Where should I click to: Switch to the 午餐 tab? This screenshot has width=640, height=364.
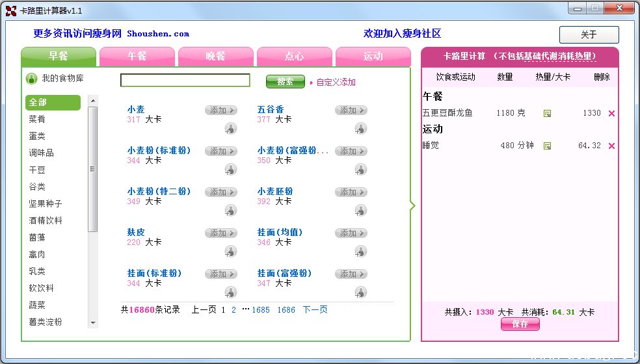click(137, 57)
